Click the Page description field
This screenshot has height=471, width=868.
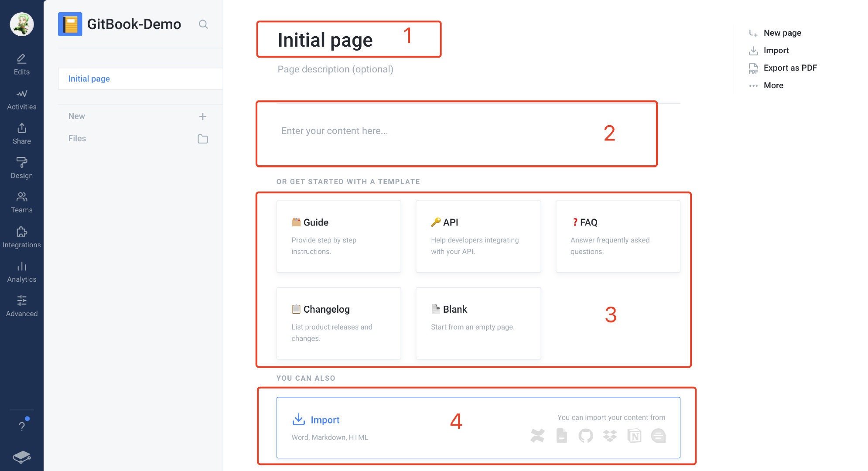point(335,69)
